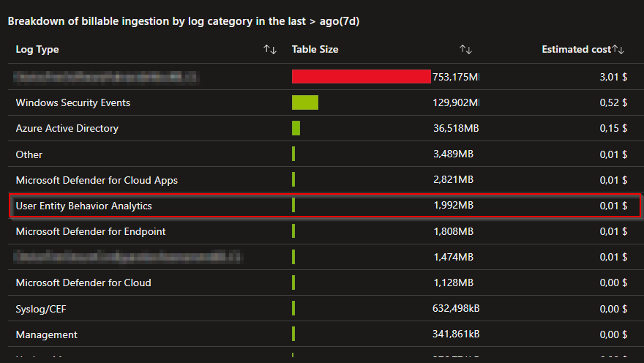Click the Azure Active Directory size bar

(296, 128)
